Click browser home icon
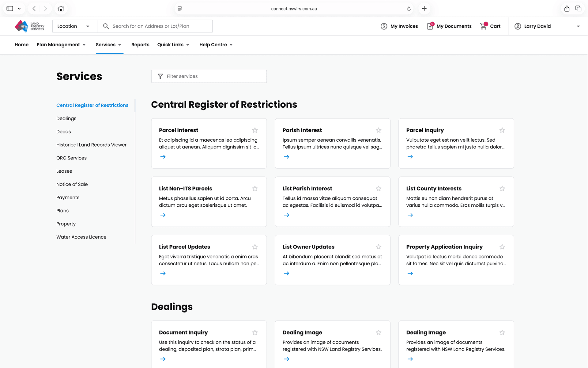 [x=61, y=9]
